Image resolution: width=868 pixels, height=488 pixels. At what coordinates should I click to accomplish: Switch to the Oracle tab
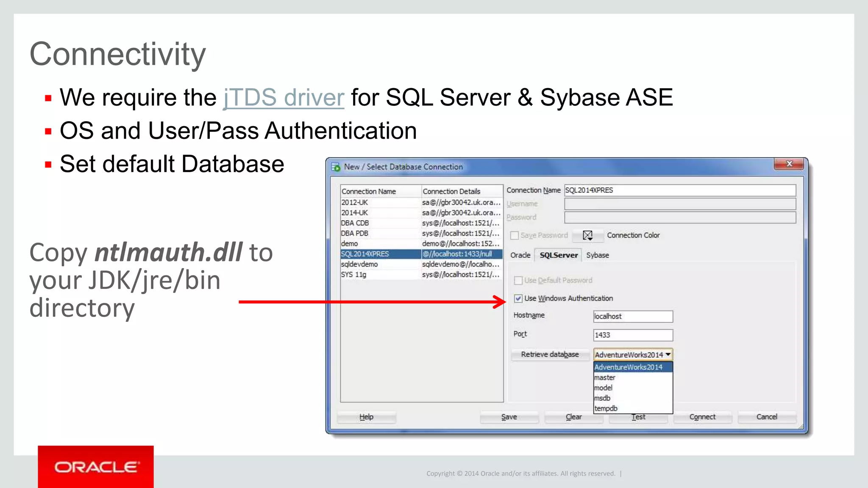click(520, 255)
